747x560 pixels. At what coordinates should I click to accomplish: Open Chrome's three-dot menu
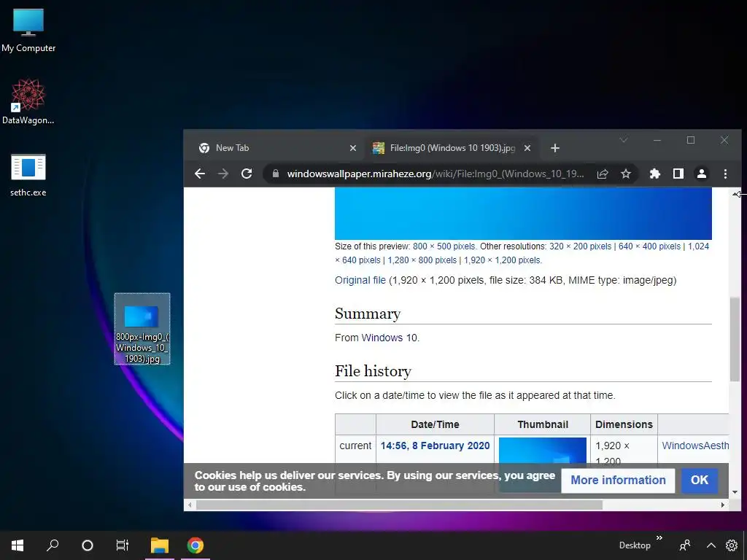click(725, 174)
